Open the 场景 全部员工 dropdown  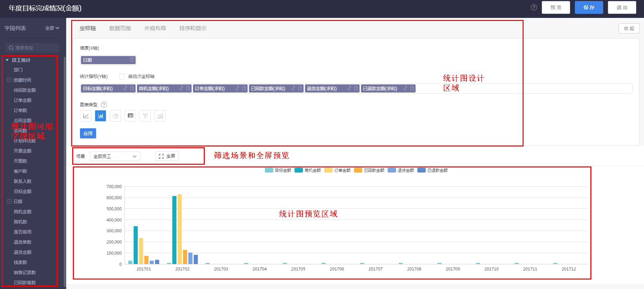tap(115, 156)
